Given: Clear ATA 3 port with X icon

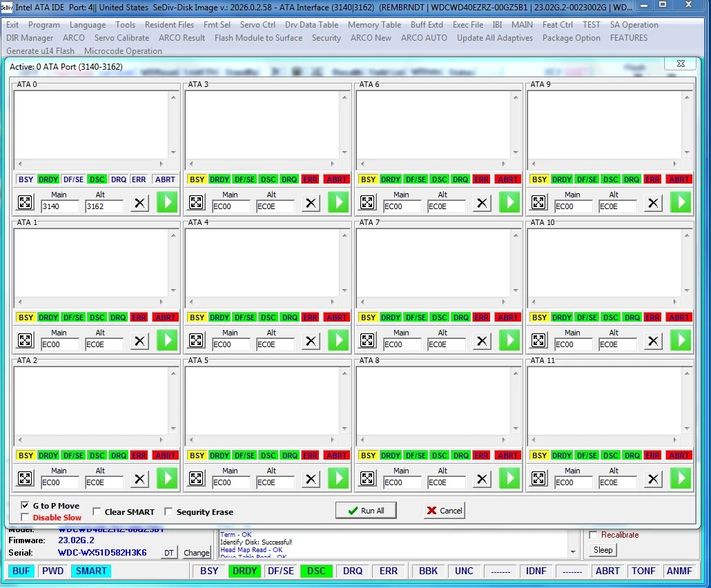Looking at the screenshot, I should pos(311,203).
